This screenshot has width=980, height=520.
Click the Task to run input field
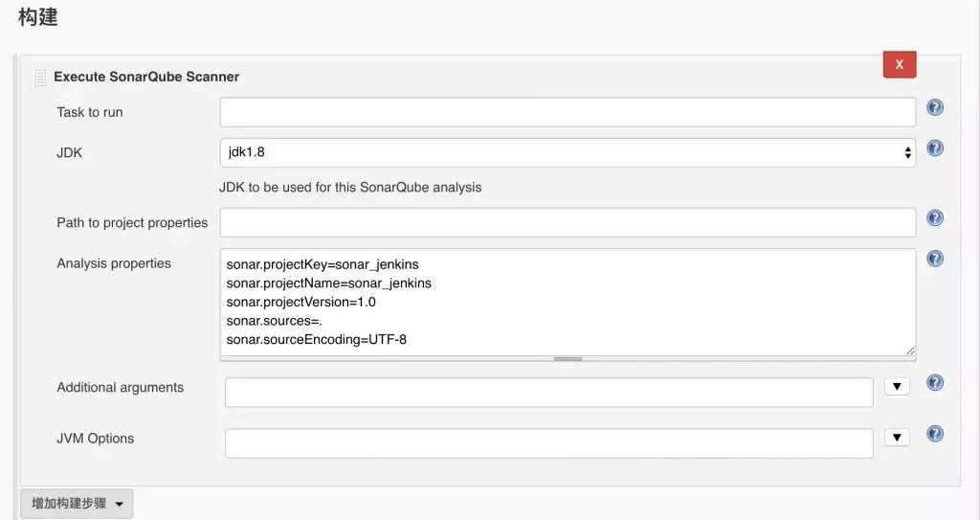point(567,112)
